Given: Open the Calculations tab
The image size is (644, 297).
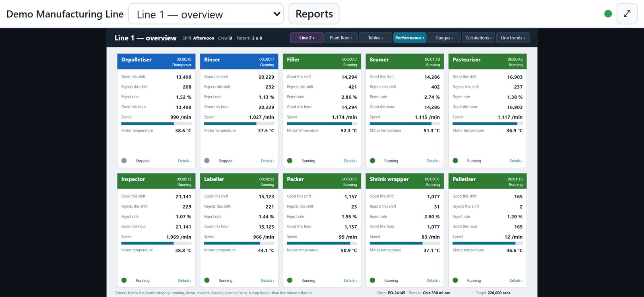Looking at the screenshot, I should 478,38.
